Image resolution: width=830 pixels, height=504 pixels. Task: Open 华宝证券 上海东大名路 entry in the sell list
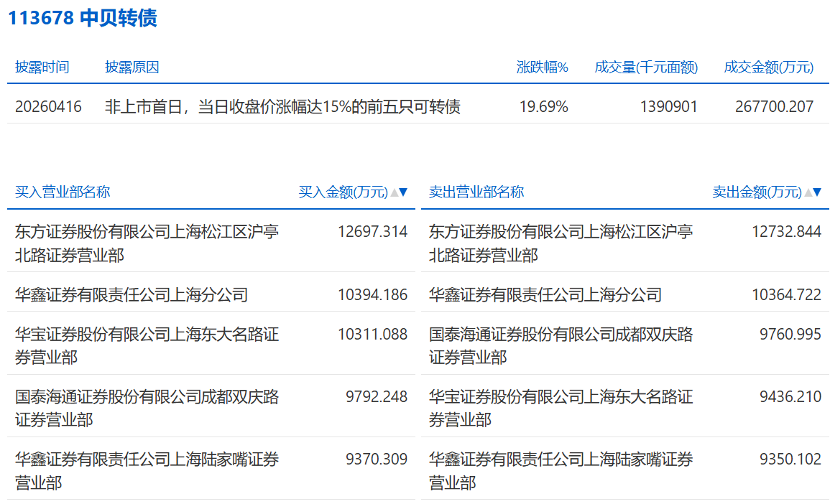561,407
